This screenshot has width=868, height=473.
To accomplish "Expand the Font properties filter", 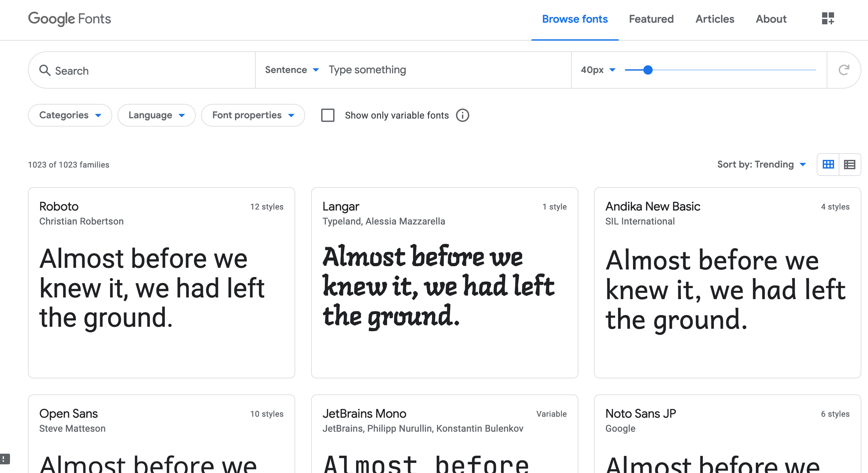I will tap(253, 115).
